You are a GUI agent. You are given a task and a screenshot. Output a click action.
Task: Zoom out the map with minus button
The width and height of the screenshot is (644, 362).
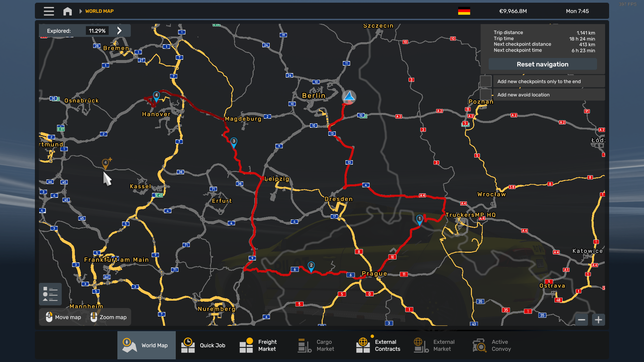582,320
